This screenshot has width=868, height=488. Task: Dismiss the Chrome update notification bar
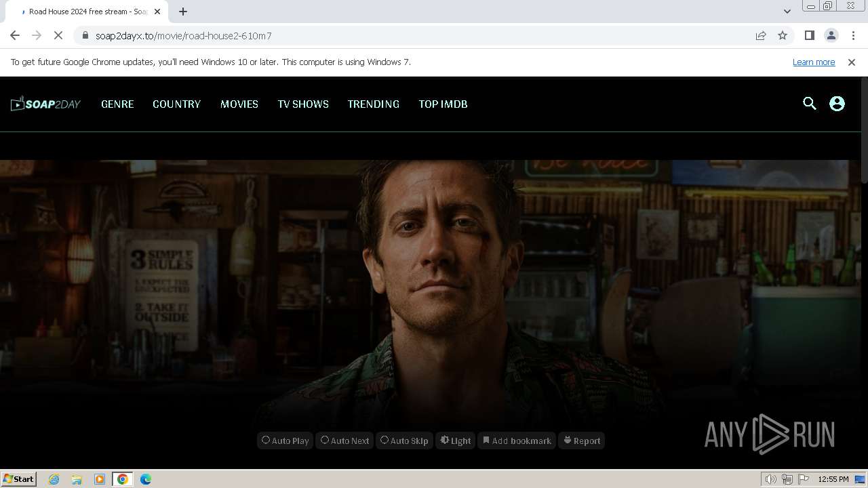[x=852, y=62]
